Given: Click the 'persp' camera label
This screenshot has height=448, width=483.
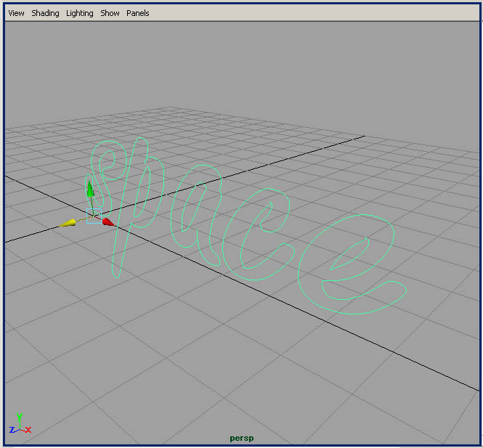Looking at the screenshot, I should point(242,438).
